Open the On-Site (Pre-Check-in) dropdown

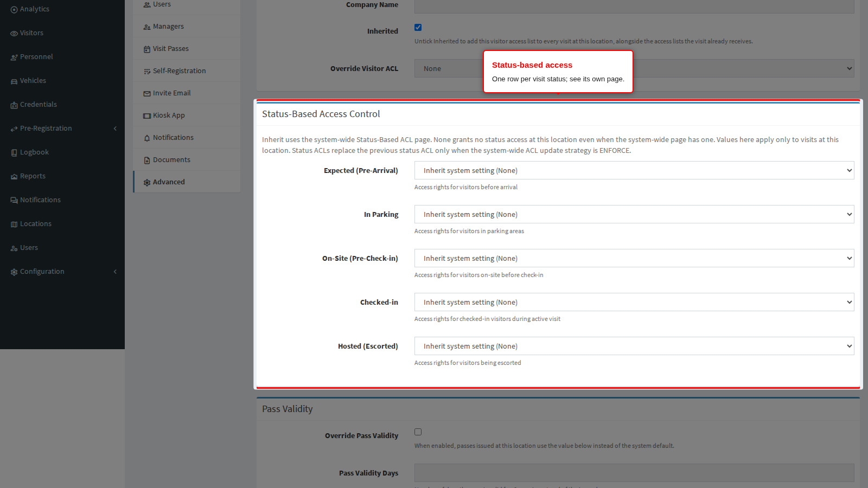click(634, 258)
